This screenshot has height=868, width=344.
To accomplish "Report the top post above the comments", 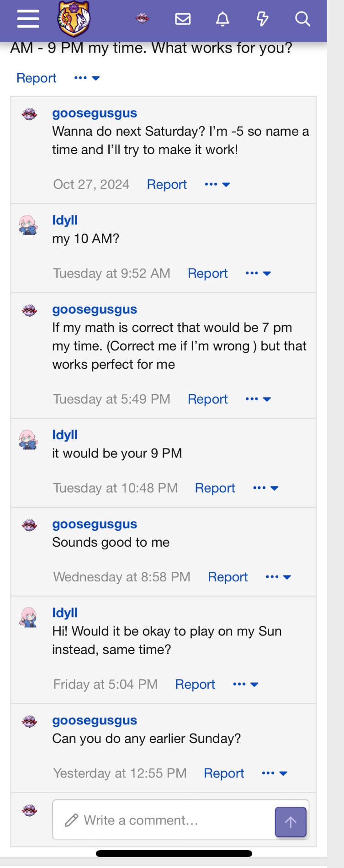I will click(36, 78).
